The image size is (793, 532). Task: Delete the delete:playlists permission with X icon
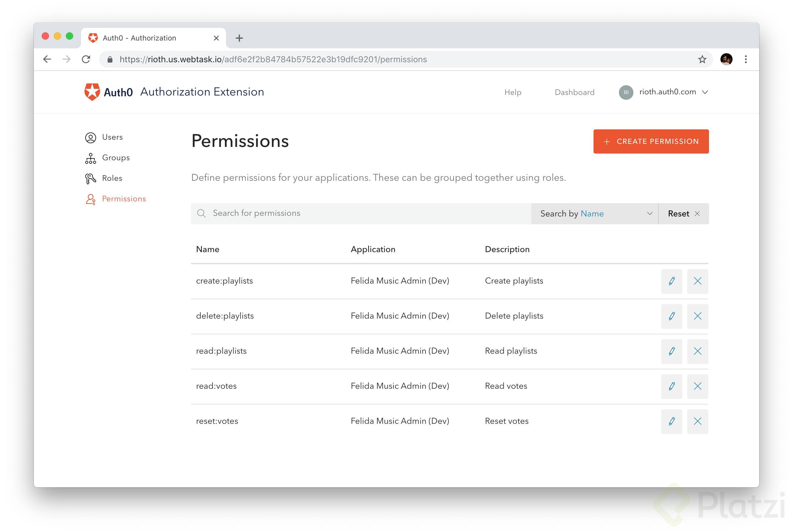click(697, 316)
